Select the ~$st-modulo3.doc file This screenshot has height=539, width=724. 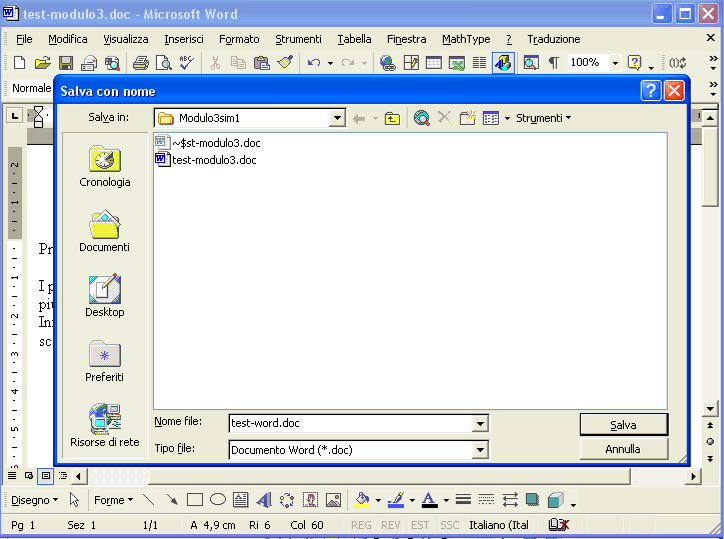208,143
